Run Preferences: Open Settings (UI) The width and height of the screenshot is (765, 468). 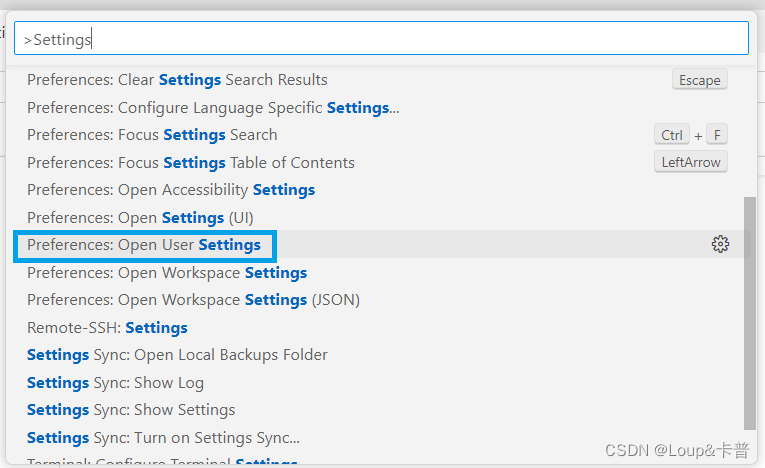coord(140,217)
